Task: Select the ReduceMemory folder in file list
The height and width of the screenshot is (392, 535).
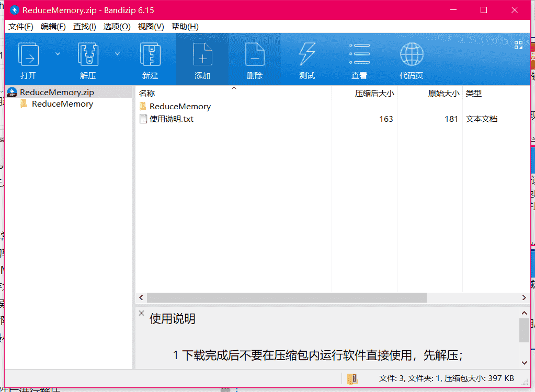Action: (x=180, y=106)
